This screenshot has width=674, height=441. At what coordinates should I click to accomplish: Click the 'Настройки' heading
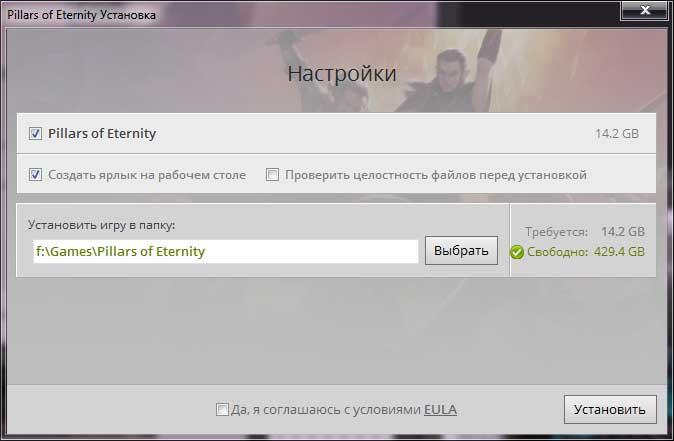tap(342, 74)
